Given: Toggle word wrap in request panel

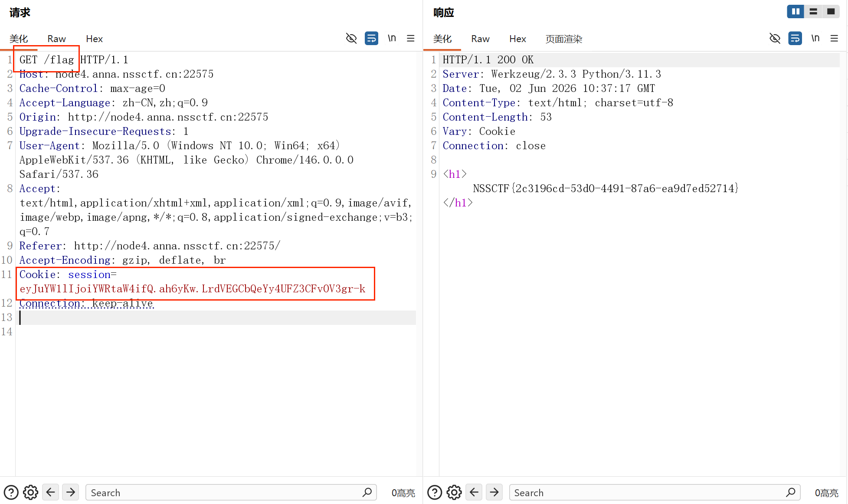Looking at the screenshot, I should click(x=372, y=39).
